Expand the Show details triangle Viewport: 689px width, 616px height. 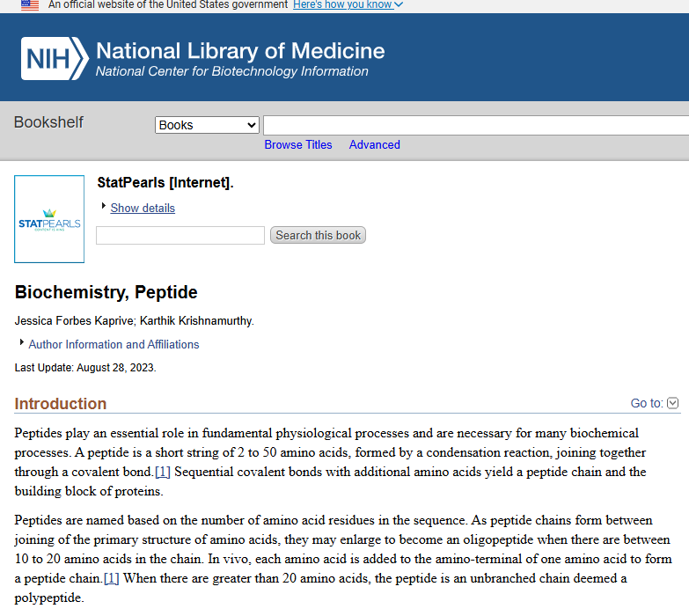coord(104,207)
